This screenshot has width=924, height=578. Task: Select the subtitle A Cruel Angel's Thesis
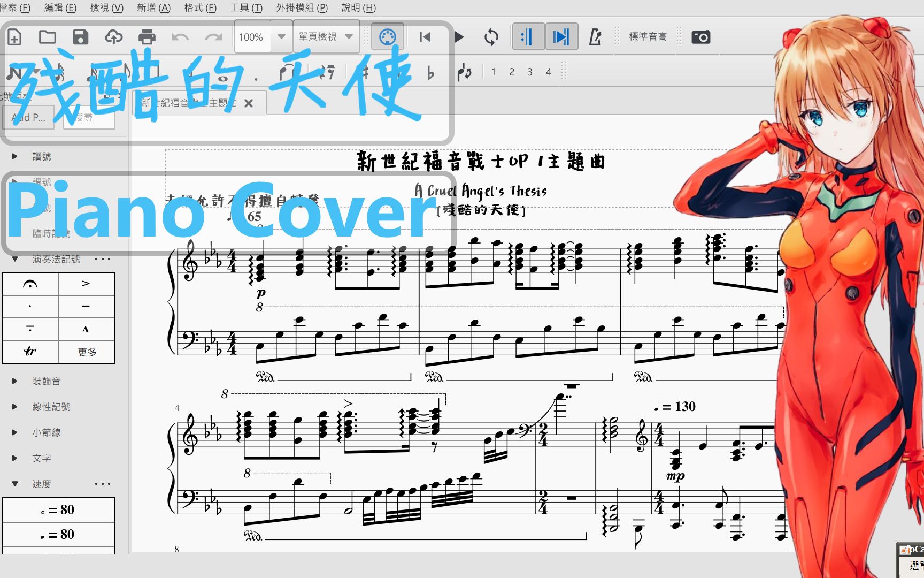[x=480, y=191]
